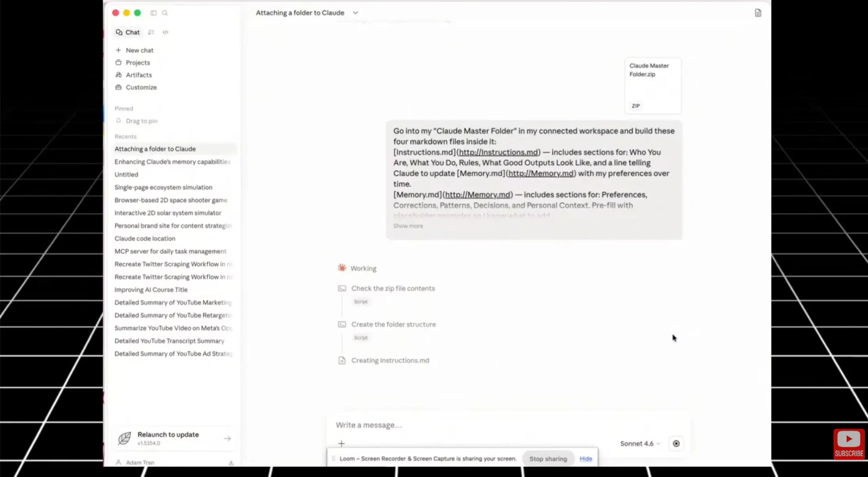The width and height of the screenshot is (868, 477).
Task: Open search with the magnifier icon
Action: pyautogui.click(x=165, y=13)
